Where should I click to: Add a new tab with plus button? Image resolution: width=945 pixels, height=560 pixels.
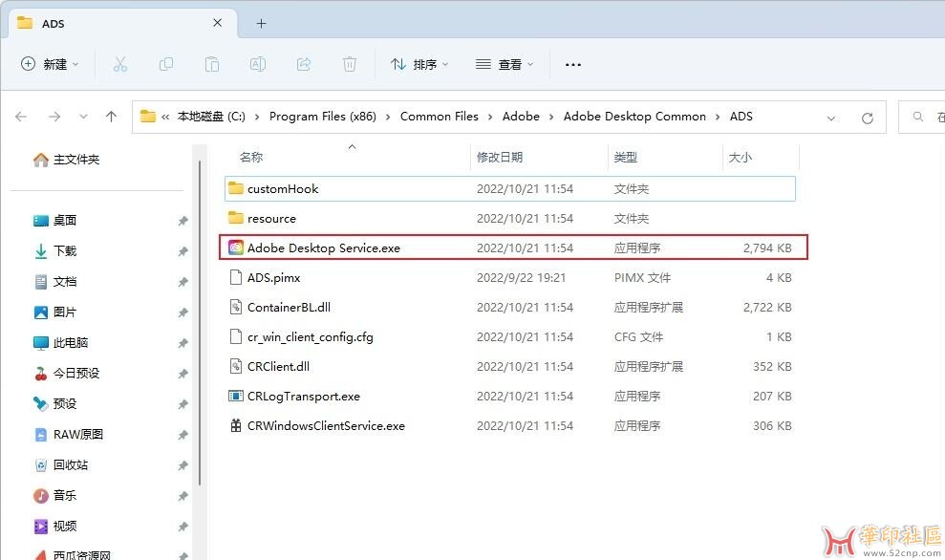[x=261, y=24]
